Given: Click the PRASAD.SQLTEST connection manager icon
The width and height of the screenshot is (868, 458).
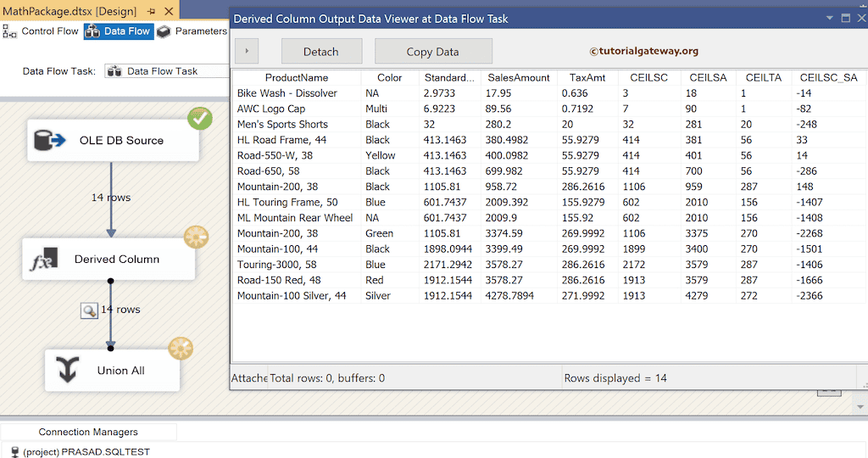Looking at the screenshot, I should coord(15,452).
